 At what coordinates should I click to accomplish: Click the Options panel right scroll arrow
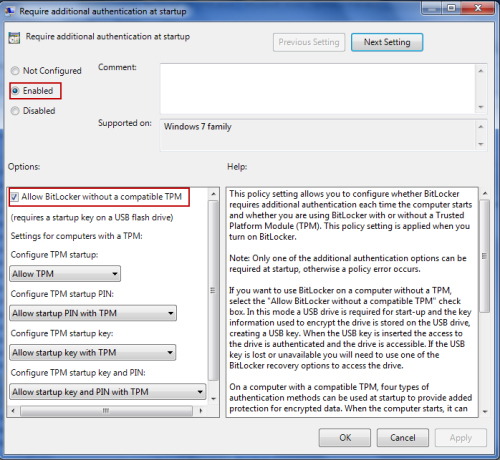(201, 411)
